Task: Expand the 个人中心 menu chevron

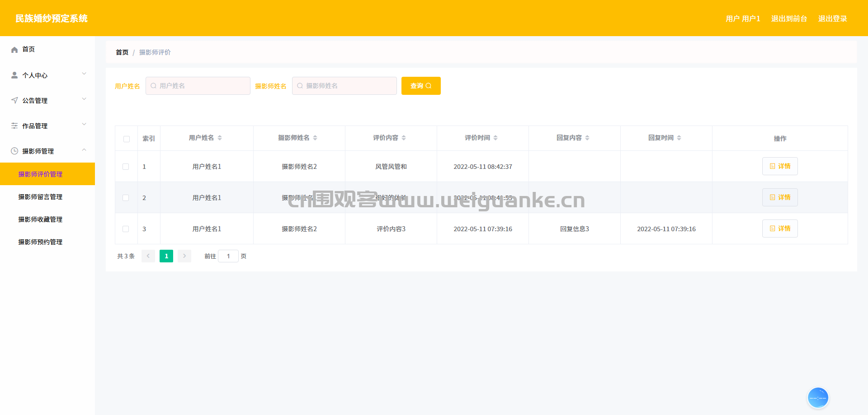Action: click(84, 74)
